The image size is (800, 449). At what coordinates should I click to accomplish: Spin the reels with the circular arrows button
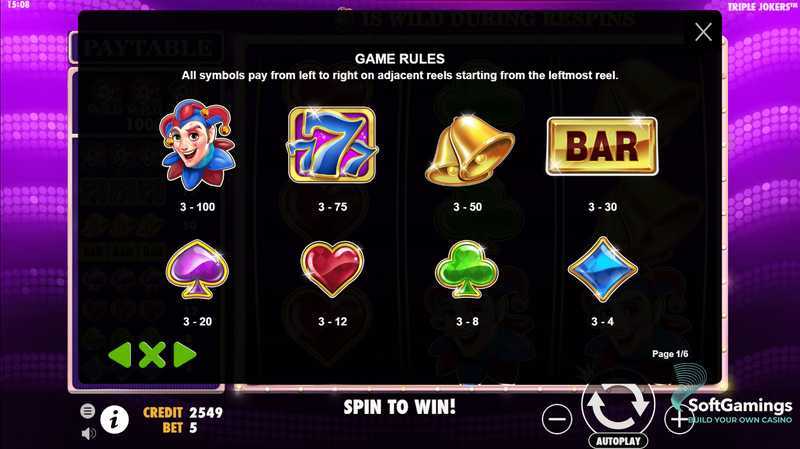[618, 406]
